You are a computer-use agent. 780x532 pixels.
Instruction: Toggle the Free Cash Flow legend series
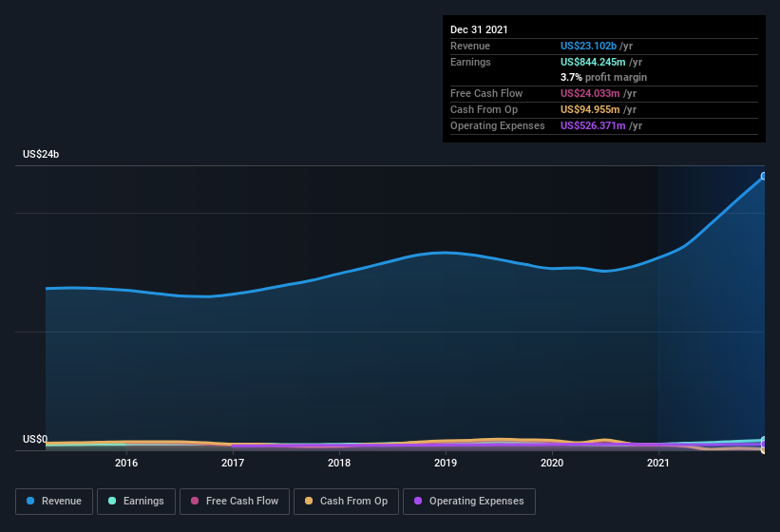[235, 502]
